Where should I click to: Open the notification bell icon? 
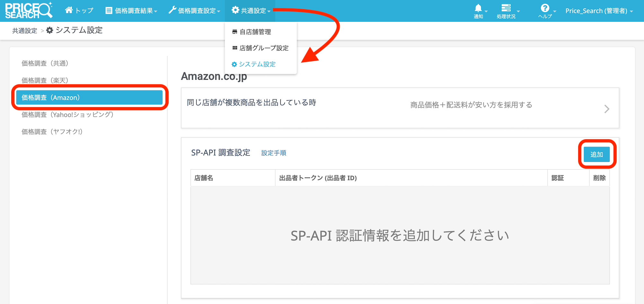tap(478, 8)
